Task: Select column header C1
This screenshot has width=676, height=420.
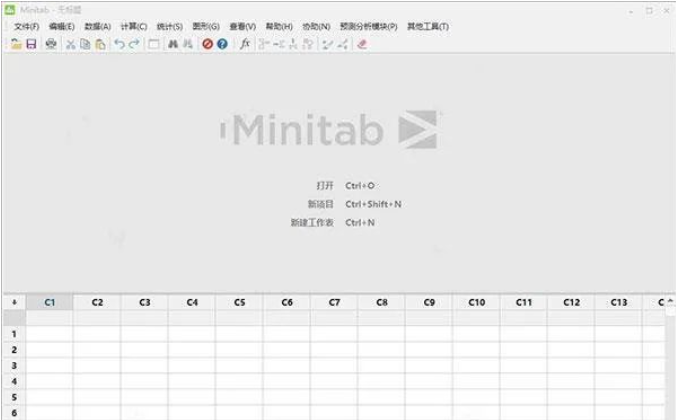Action: (50, 302)
